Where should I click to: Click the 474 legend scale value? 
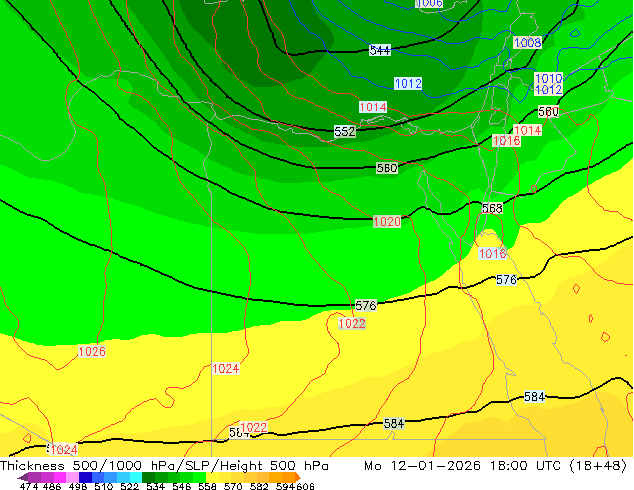[x=29, y=486]
